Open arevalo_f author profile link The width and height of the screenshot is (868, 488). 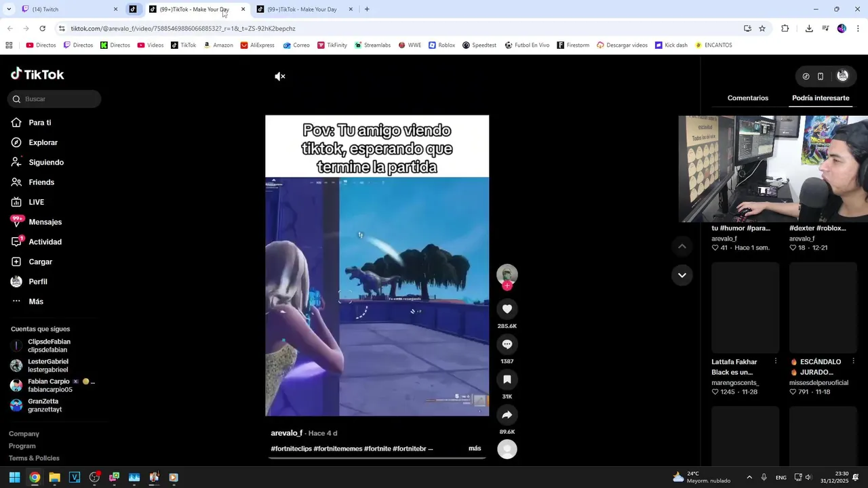tap(287, 433)
